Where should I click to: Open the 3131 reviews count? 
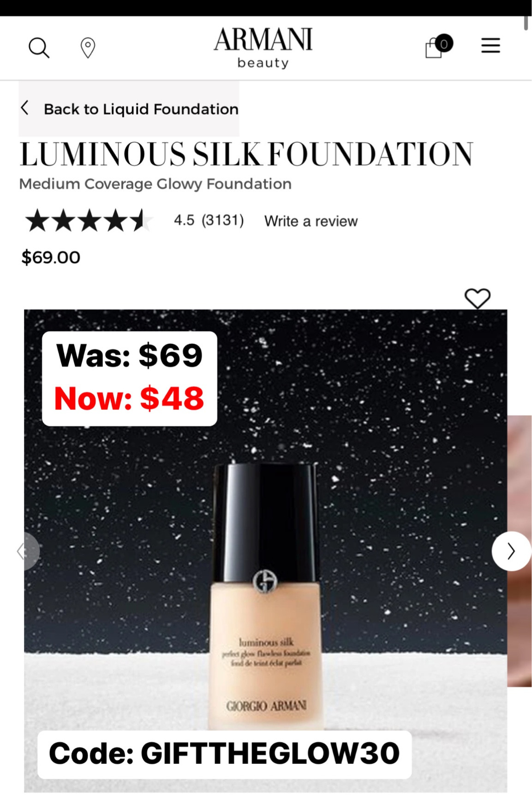click(222, 220)
